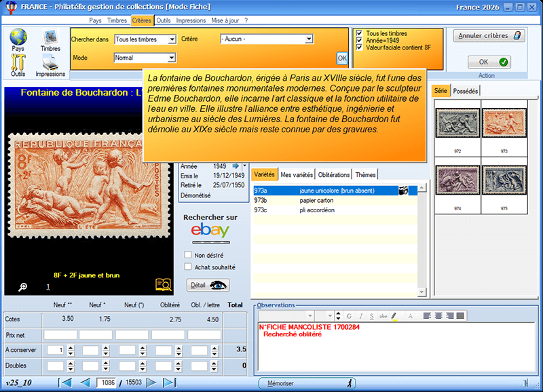The width and height of the screenshot is (543, 392).
Task: Select variety row 973b papier carton
Action: pos(335,200)
